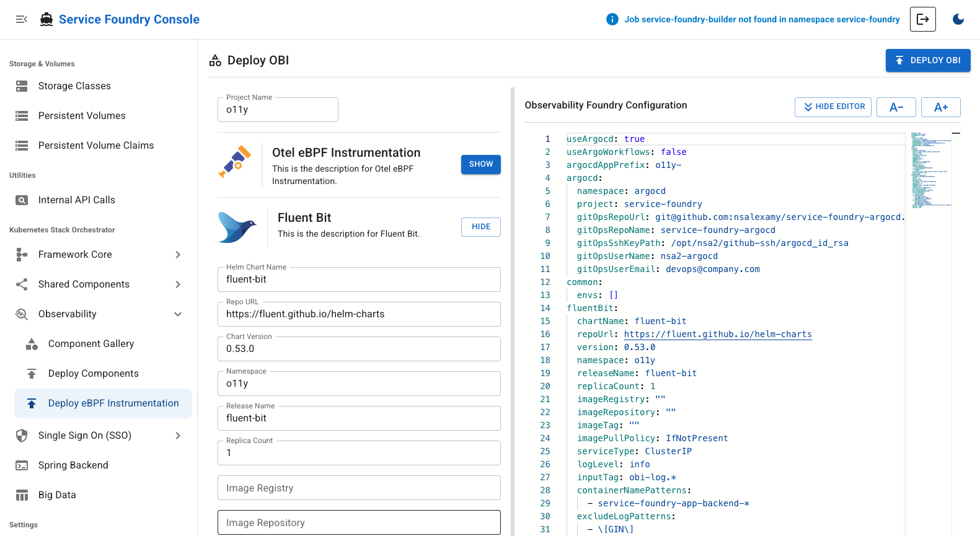980x536 pixels.
Task: Click the Component Gallery shapes icon
Action: (32, 344)
